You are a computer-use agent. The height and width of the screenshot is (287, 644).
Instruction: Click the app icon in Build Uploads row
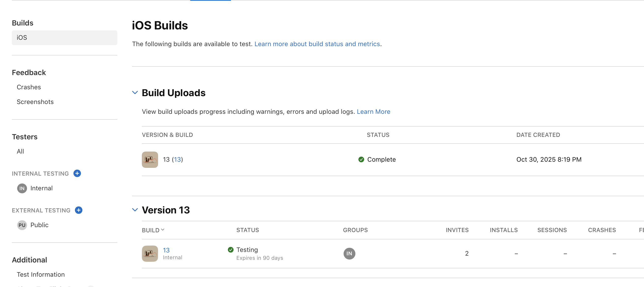pyautogui.click(x=150, y=159)
